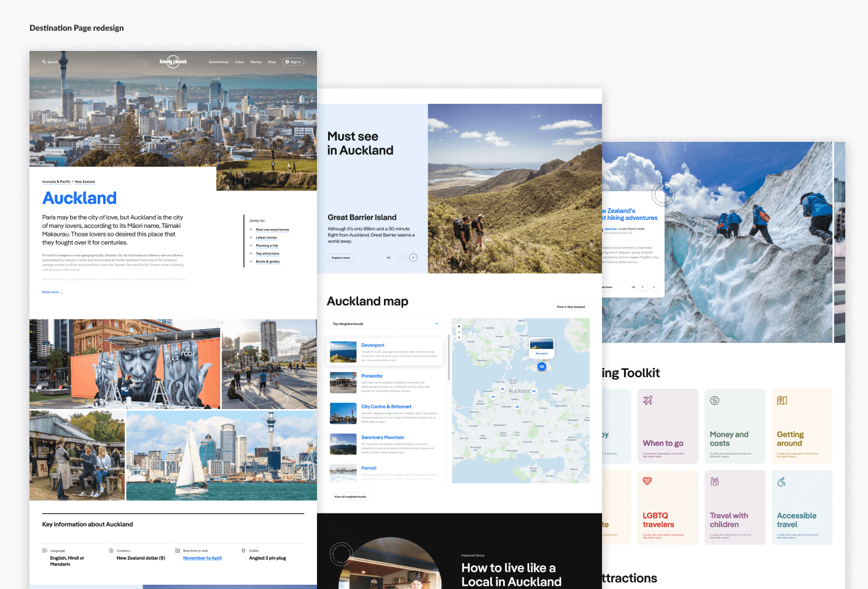Click More in New Zealand button

[x=571, y=306]
